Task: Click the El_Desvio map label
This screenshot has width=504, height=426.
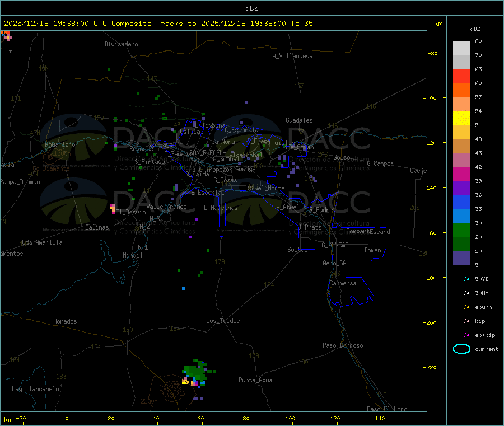Action: [130, 212]
